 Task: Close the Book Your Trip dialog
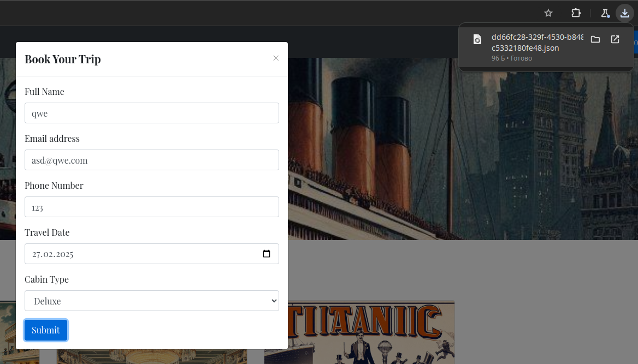(276, 58)
